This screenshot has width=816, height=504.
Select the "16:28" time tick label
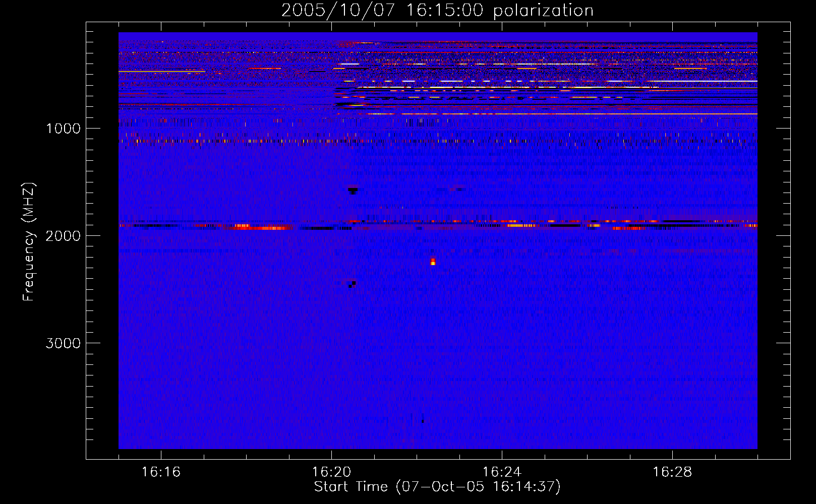click(x=672, y=472)
